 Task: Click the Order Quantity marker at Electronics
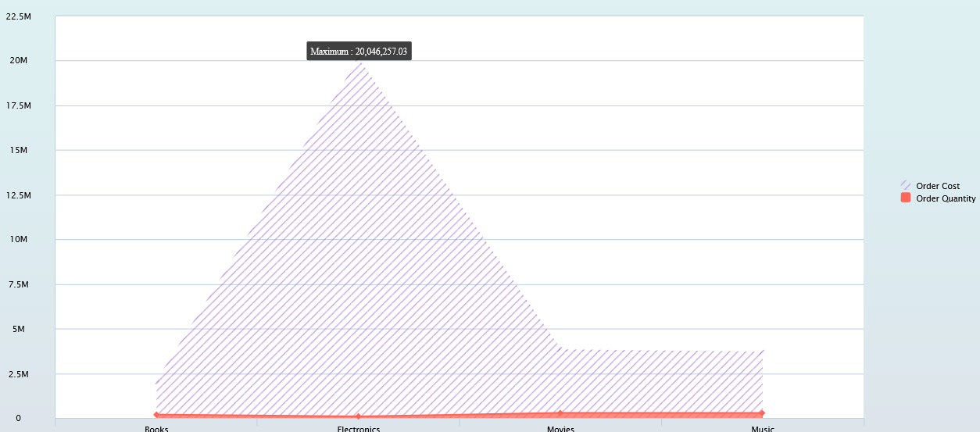359,416
